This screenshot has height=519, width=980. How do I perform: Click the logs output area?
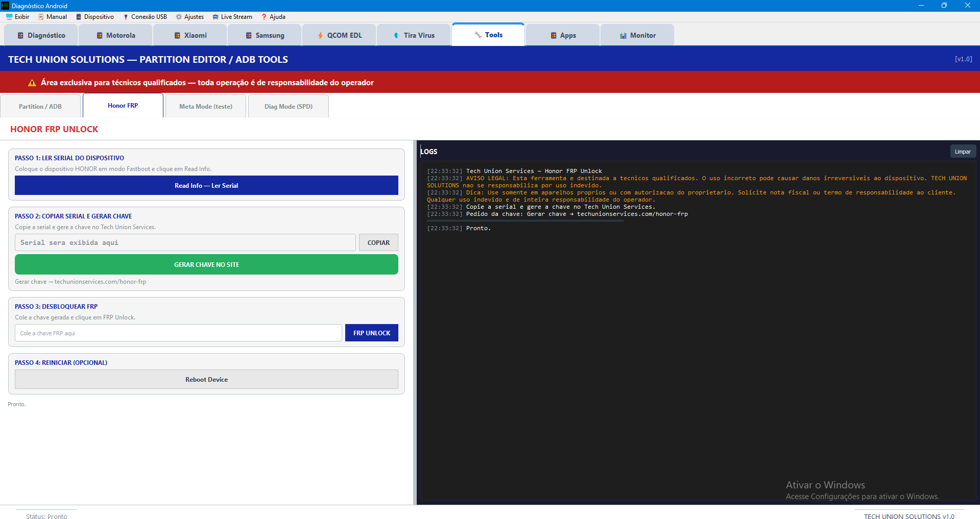pyautogui.click(x=698, y=331)
